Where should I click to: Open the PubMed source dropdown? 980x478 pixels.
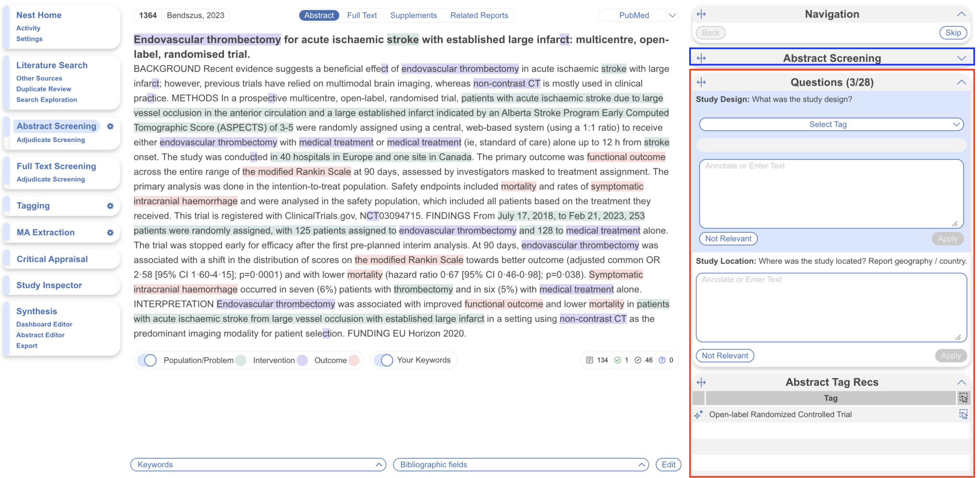point(672,15)
